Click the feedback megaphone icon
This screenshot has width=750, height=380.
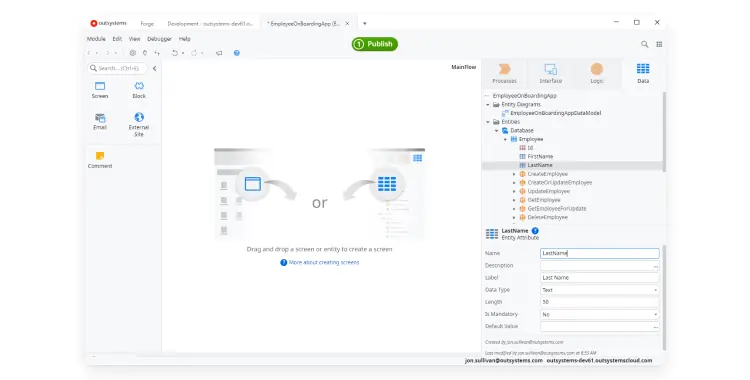pos(219,53)
